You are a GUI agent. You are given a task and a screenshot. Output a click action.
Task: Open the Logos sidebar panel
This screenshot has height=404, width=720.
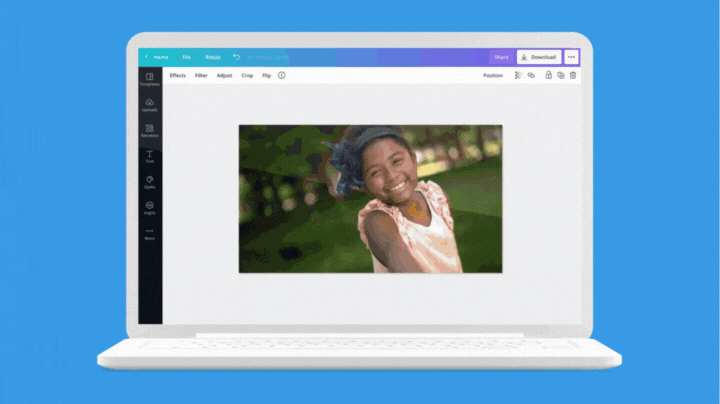[149, 208]
